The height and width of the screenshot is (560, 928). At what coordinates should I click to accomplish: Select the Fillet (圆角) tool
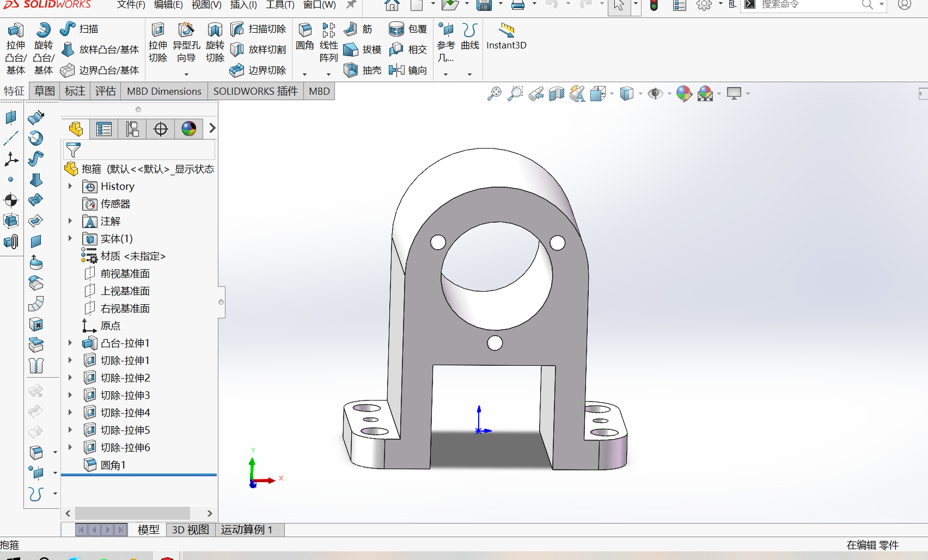pos(305,36)
